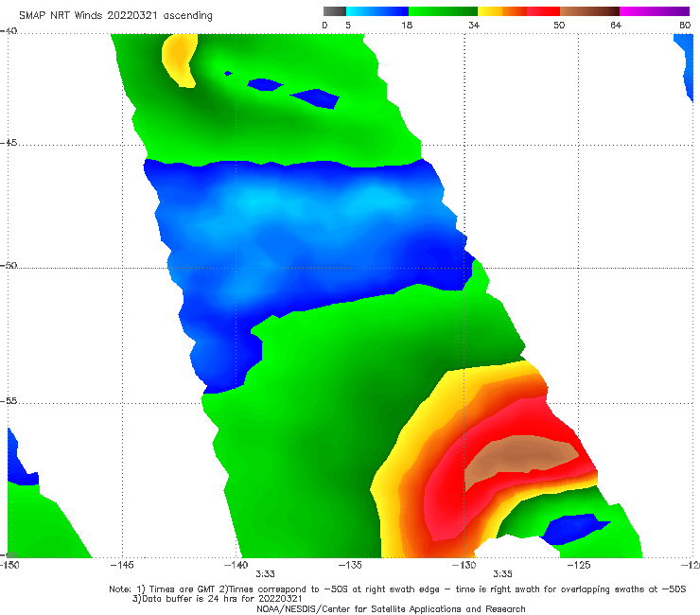Click the latitude axis label '-40'

(9, 31)
